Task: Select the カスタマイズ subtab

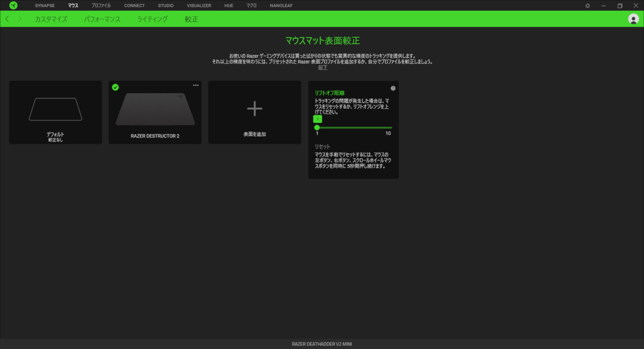Action: pyautogui.click(x=51, y=19)
